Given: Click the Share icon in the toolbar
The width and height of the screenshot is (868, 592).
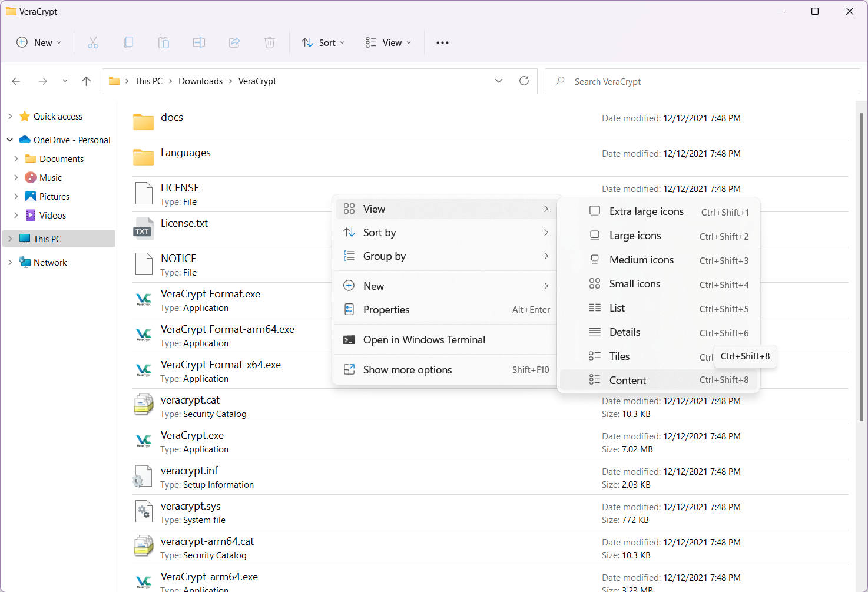Looking at the screenshot, I should coord(234,42).
